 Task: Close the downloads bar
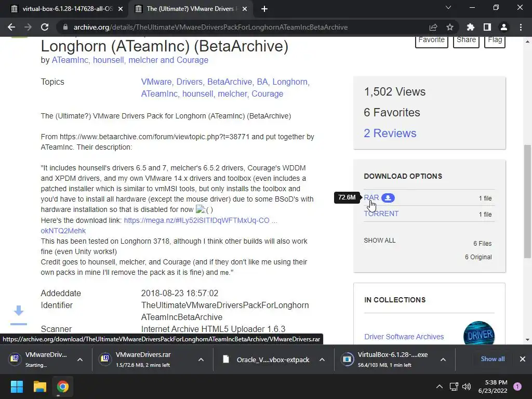(x=523, y=359)
